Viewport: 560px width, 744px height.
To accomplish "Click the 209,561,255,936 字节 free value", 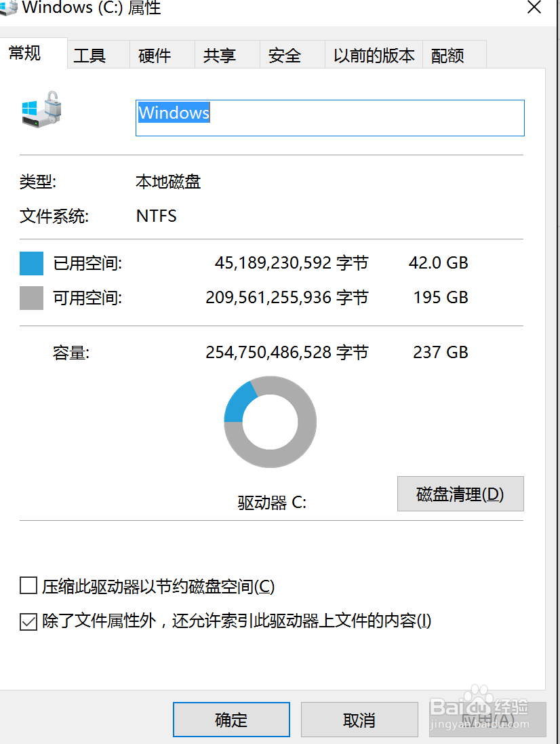I will click(x=287, y=298).
